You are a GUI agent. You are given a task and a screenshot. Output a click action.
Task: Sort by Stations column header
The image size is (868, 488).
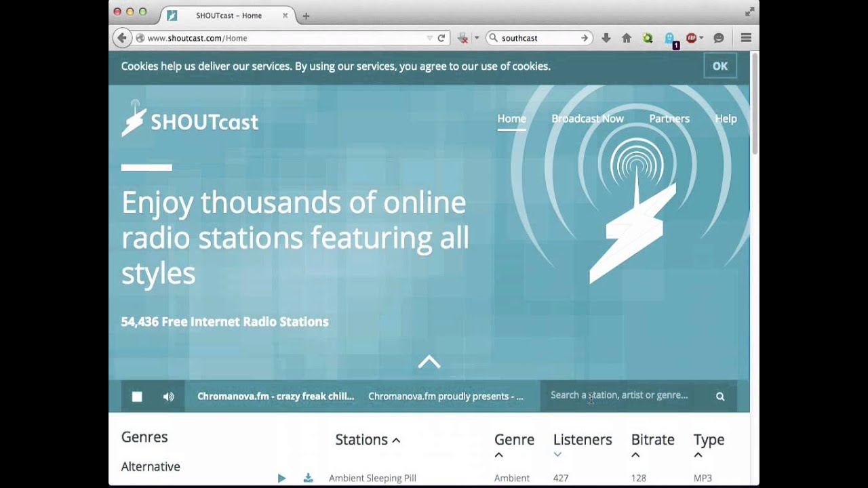tap(368, 439)
